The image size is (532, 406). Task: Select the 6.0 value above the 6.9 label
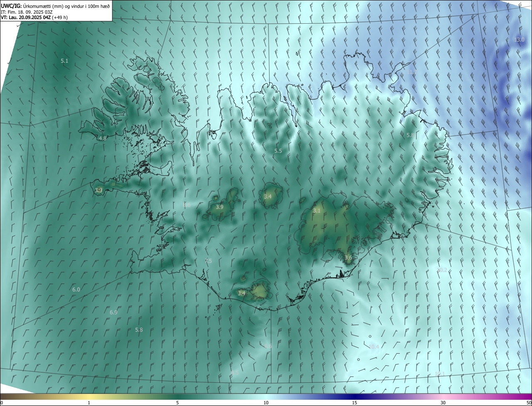point(76,289)
